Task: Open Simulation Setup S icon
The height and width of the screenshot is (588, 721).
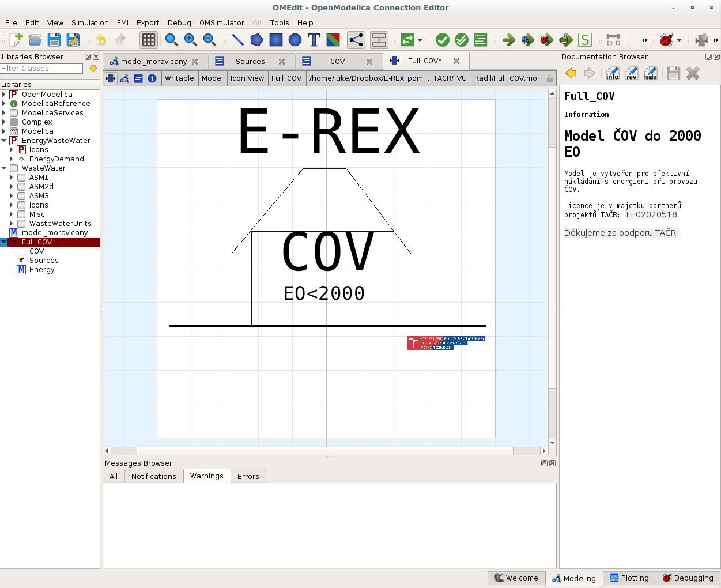Action: tap(585, 40)
